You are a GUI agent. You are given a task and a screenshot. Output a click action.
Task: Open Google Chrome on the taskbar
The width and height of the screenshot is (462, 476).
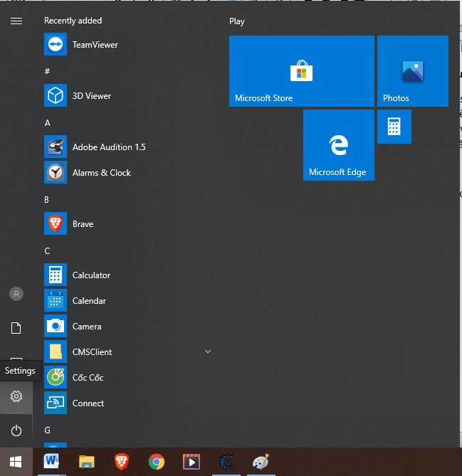pos(157,462)
